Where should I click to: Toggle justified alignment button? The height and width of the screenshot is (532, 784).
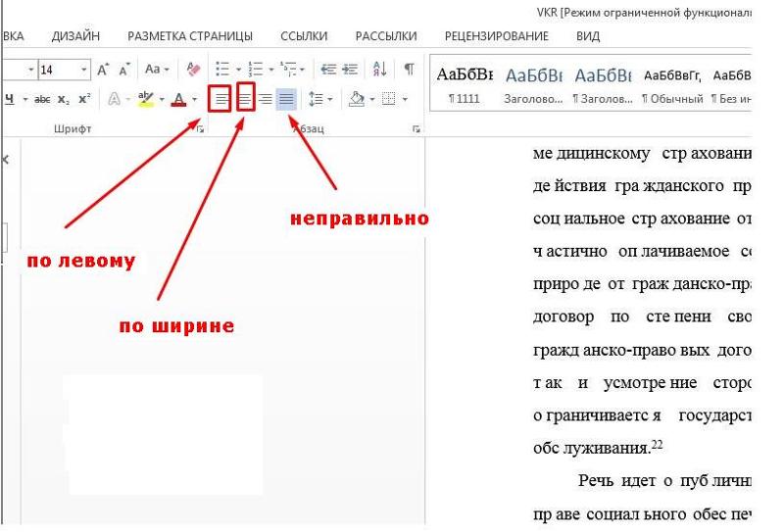pos(286,99)
